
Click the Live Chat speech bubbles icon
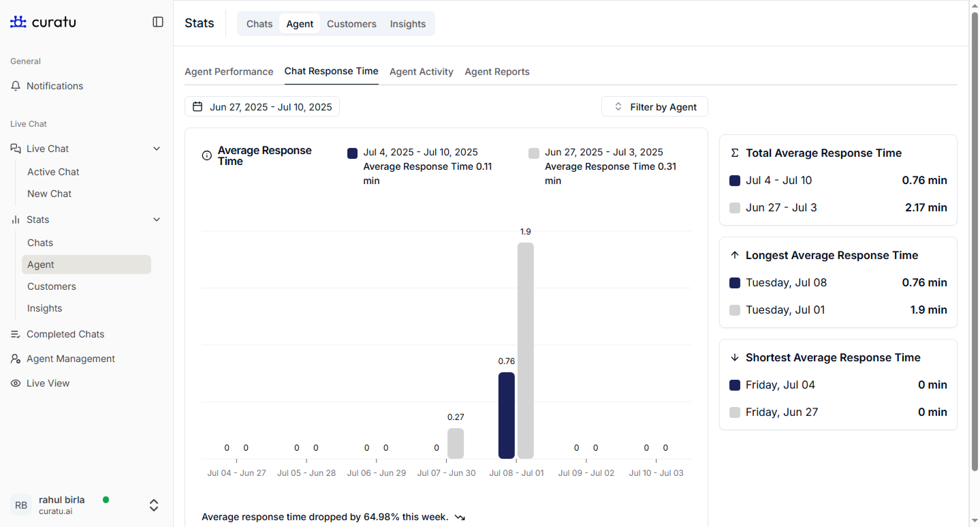(x=16, y=149)
